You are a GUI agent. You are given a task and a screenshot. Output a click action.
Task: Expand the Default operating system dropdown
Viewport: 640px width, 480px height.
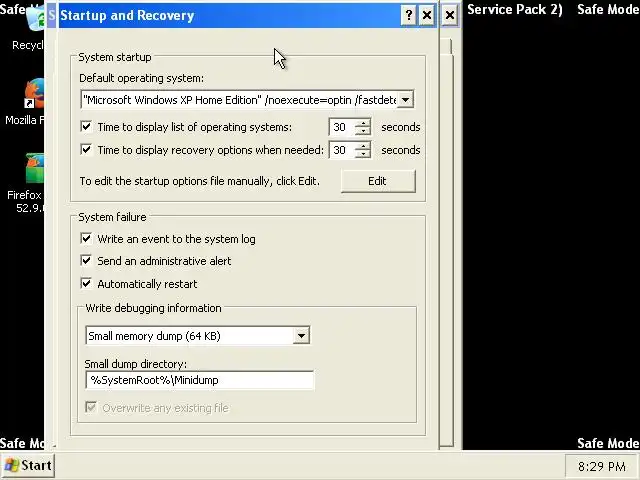coord(405,100)
